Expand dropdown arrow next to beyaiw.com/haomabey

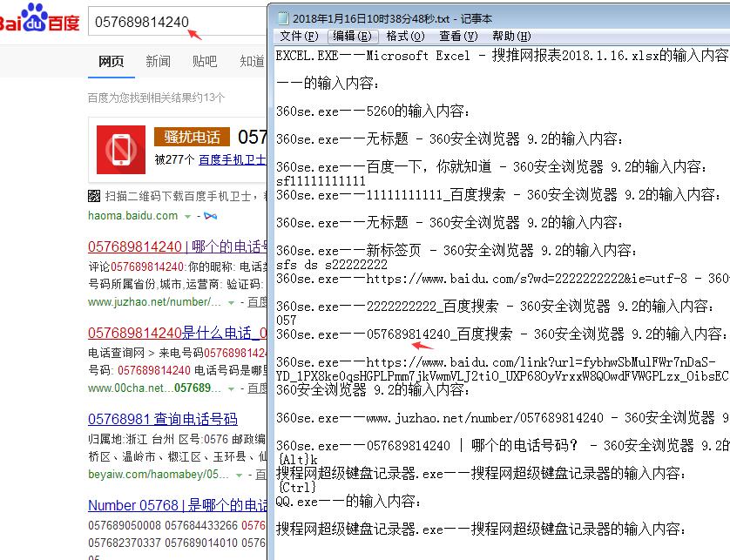239,475
